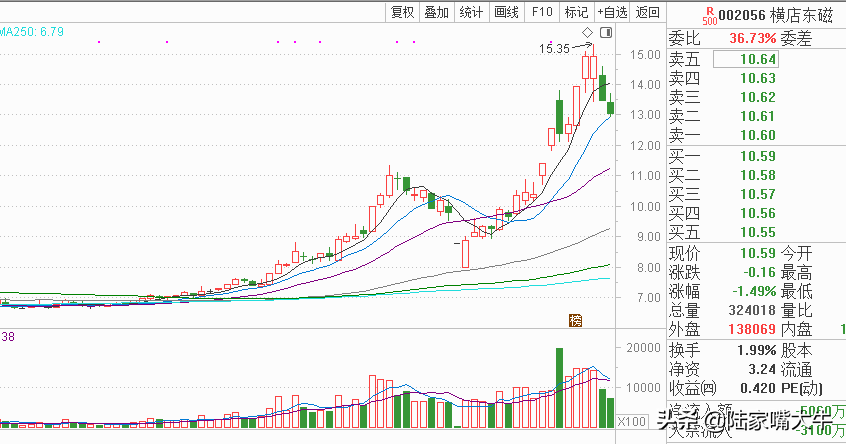Viewport: 846px width, 444px height.
Task: Click the MA250: 6.79 indicator label
Action: tap(31, 32)
